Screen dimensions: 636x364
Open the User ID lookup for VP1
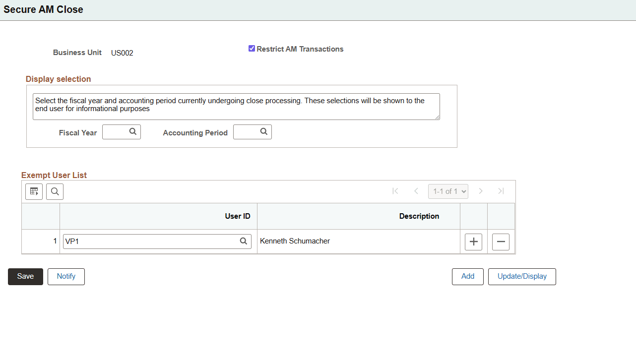coord(244,241)
